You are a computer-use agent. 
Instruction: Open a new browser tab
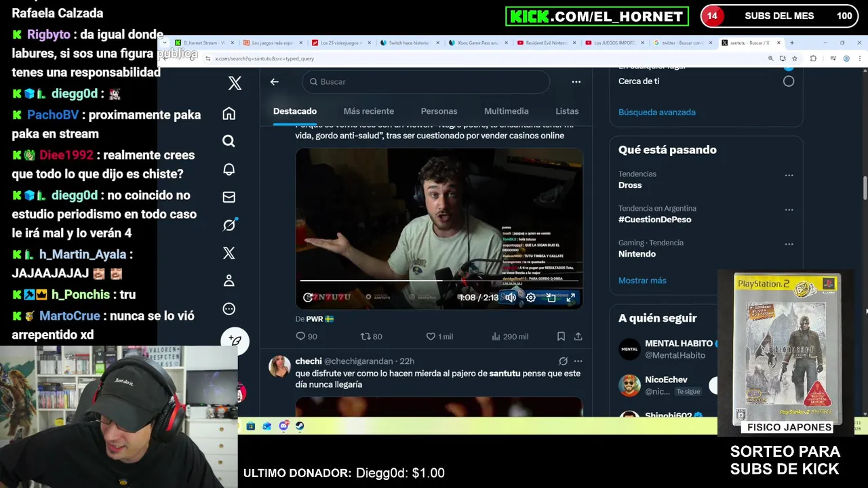(791, 43)
